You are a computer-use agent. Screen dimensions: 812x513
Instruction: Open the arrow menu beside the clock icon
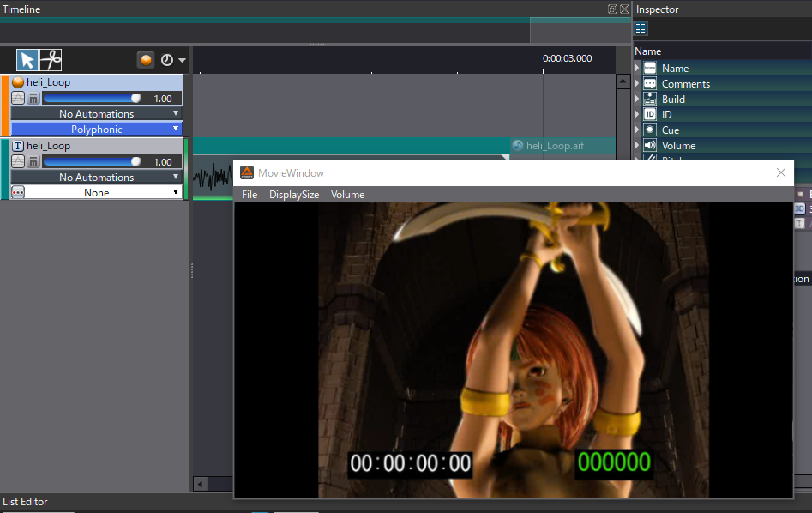coord(182,61)
